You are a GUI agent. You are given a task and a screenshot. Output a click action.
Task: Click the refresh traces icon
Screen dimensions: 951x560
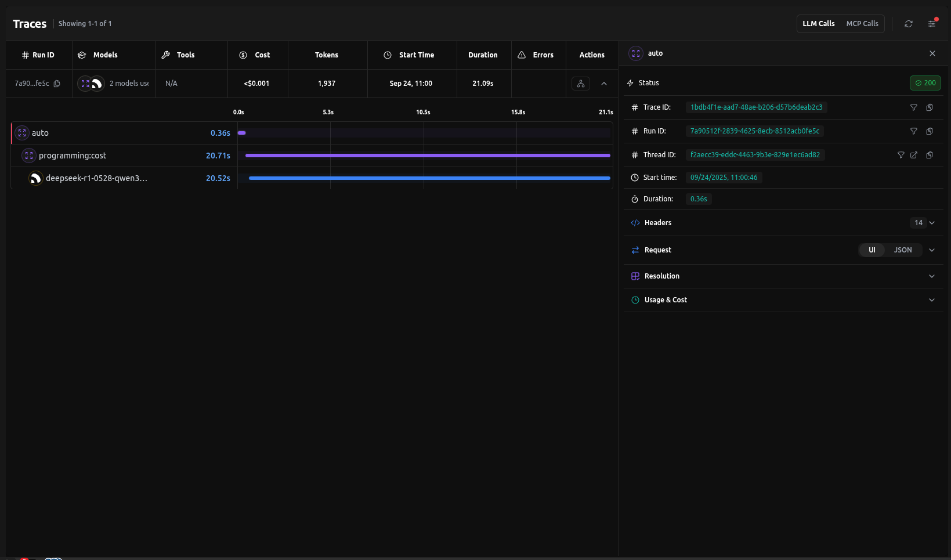(x=908, y=24)
